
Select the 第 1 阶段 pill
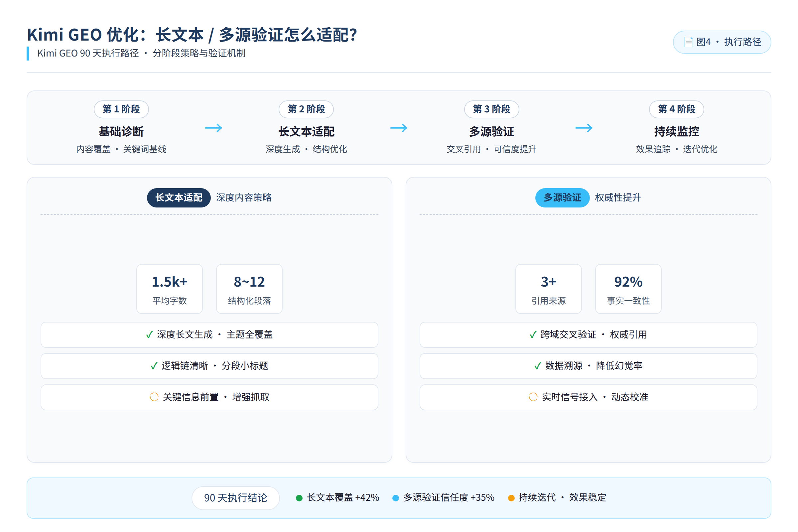coord(121,109)
